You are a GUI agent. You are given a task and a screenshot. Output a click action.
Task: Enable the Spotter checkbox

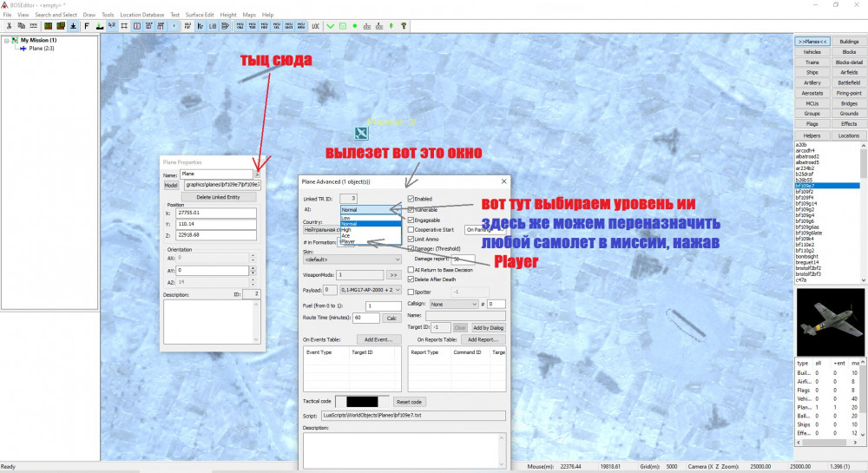pos(411,292)
